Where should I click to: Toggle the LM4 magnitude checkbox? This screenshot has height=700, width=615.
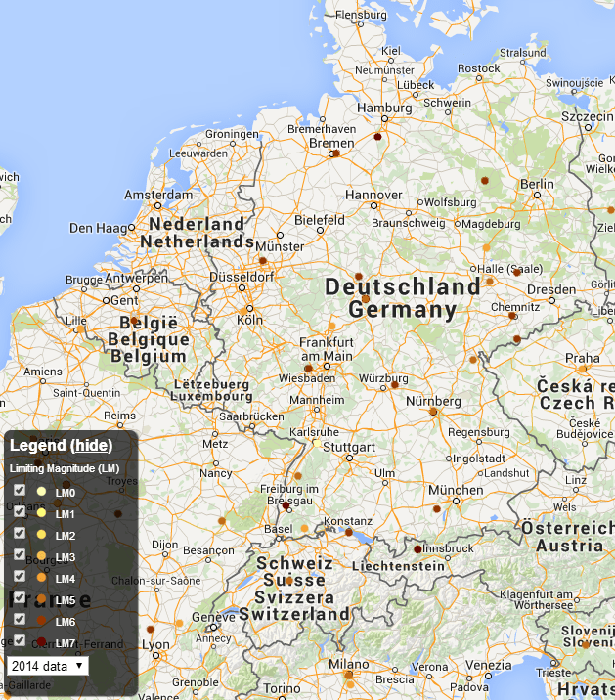pyautogui.click(x=20, y=576)
